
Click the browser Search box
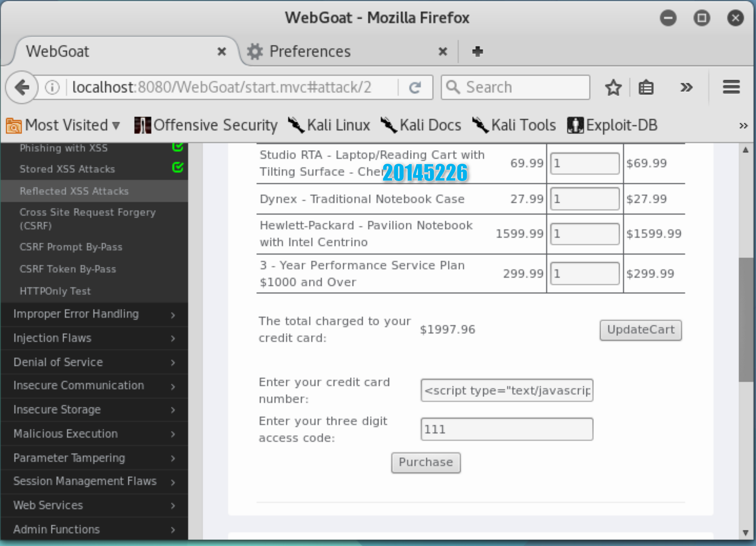click(515, 87)
